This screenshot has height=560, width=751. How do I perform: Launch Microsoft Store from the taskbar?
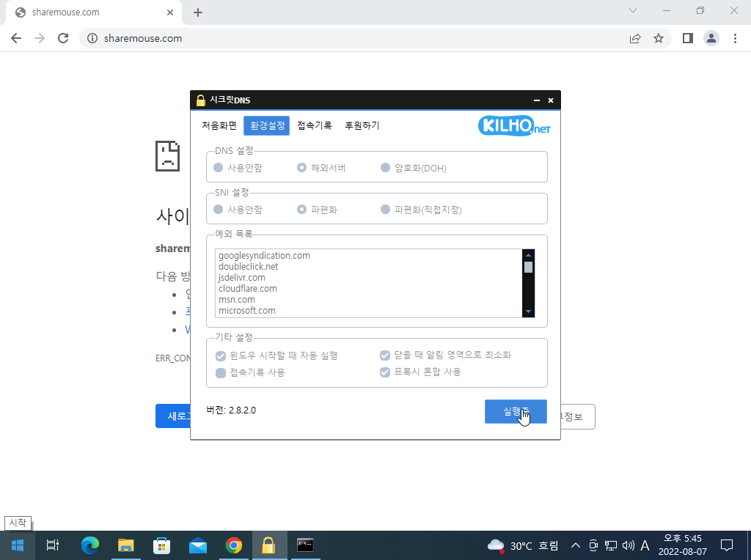[x=161, y=545]
